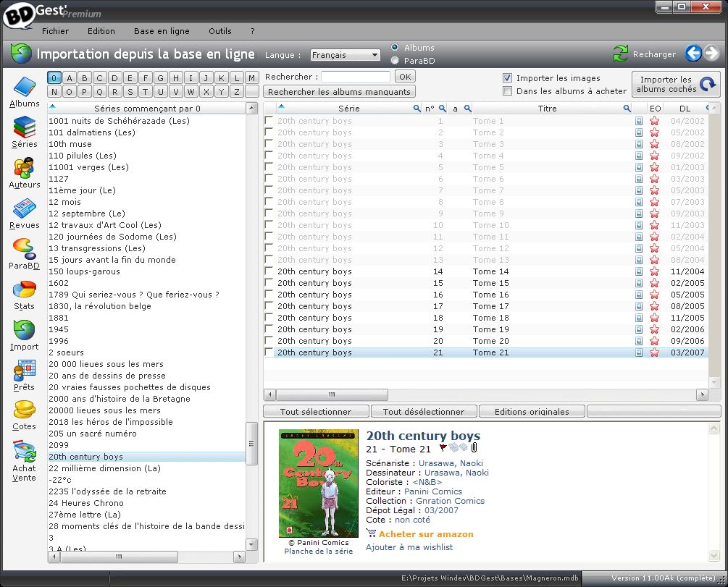Screen dimensions: 728x587
Task: Open the Stats pie chart icon
Action: [x=24, y=290]
